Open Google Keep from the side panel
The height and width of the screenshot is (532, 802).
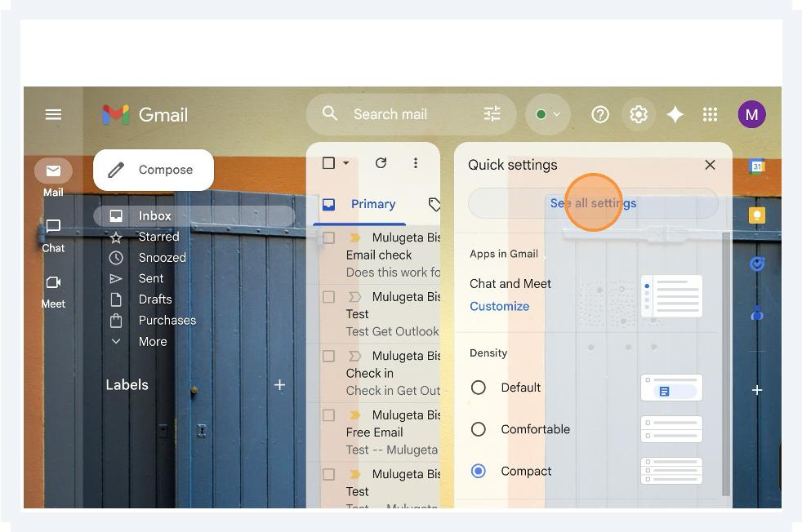(x=757, y=215)
